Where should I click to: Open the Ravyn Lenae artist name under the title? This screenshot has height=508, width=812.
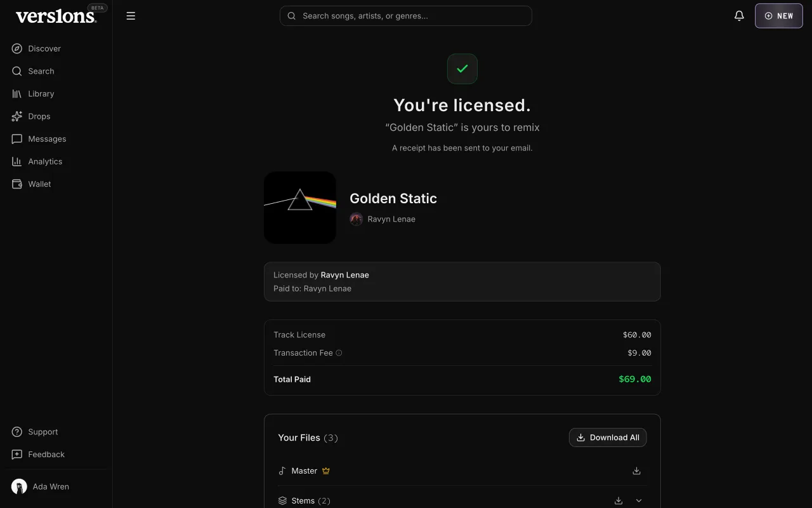(x=391, y=219)
